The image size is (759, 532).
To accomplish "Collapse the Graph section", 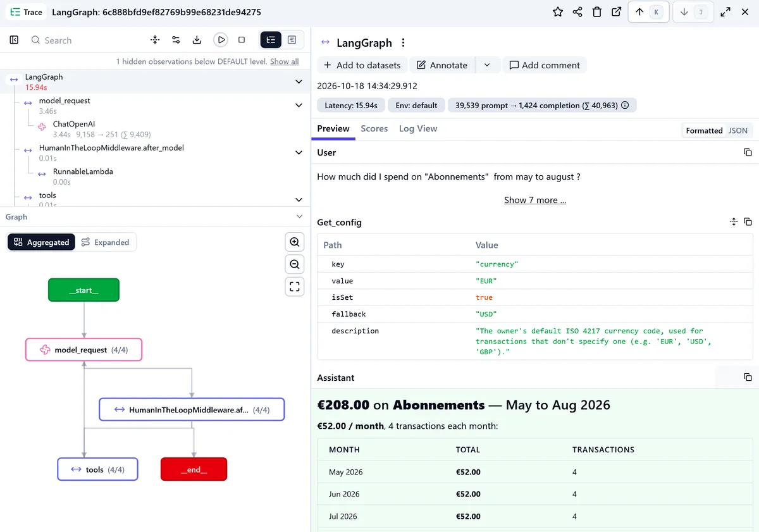I will 300,216.
